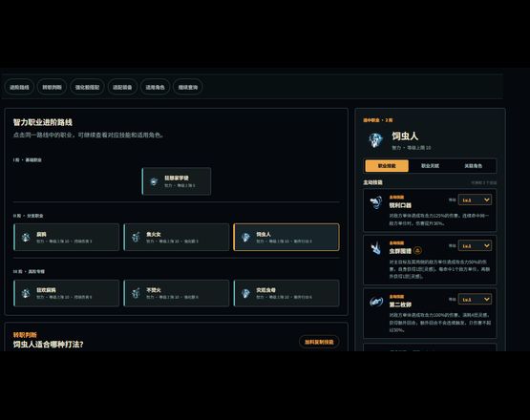Open the level dropdown for 第二枚卵
Viewport: 530px width, 420px height.
pos(475,300)
